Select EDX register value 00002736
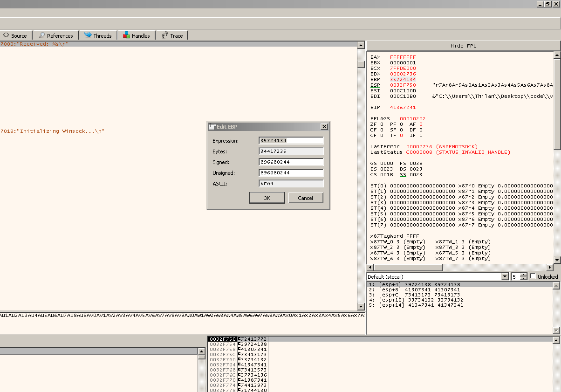 (x=403, y=74)
